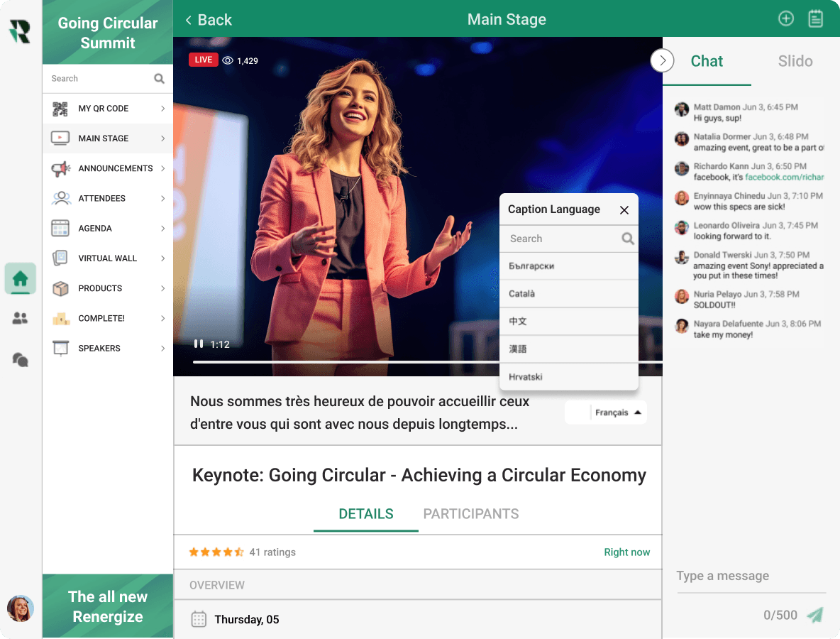Go Back from Main Stage

209,20
